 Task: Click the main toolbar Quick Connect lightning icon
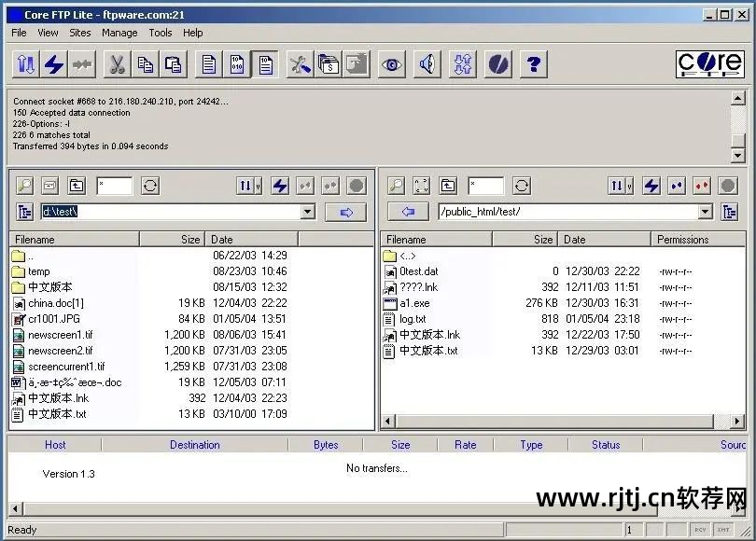tap(53, 64)
